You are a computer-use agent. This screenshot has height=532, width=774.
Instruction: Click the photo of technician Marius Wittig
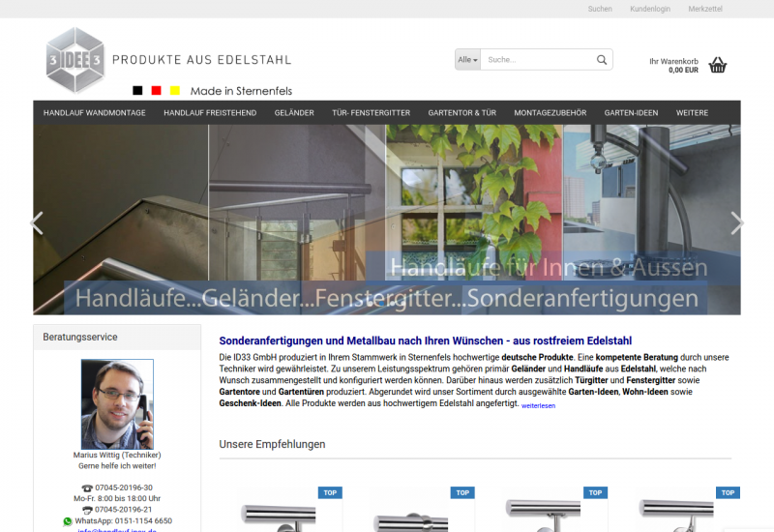click(x=117, y=404)
